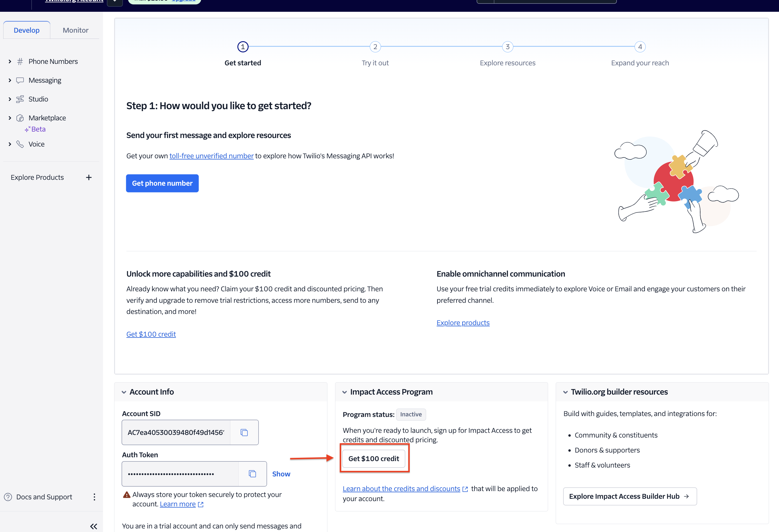Switch to the Monitor tab
The width and height of the screenshot is (779, 532).
point(75,30)
